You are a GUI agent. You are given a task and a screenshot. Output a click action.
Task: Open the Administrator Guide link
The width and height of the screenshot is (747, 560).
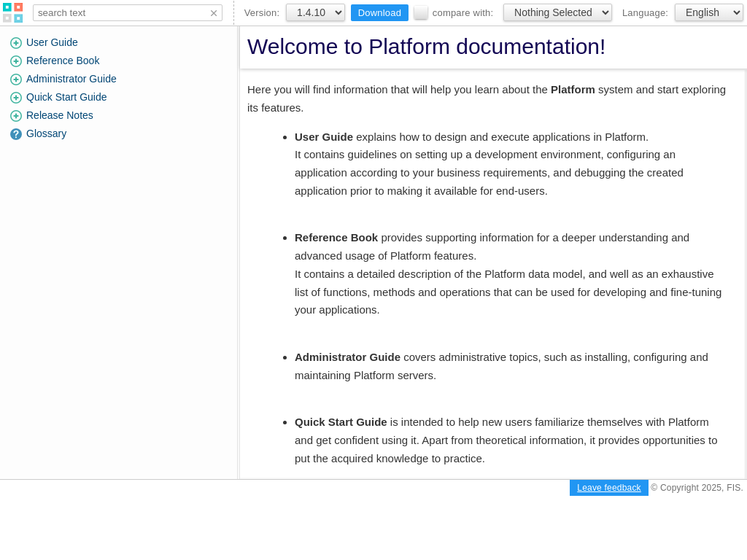click(x=71, y=79)
